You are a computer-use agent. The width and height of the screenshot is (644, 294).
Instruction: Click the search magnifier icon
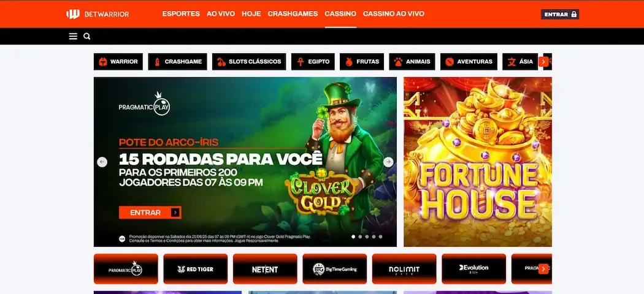86,37
